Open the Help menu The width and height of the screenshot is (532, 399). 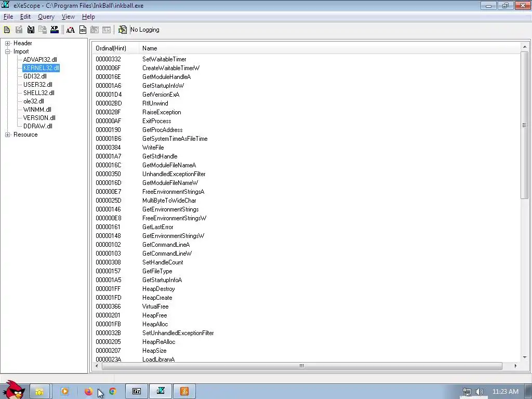coord(88,17)
